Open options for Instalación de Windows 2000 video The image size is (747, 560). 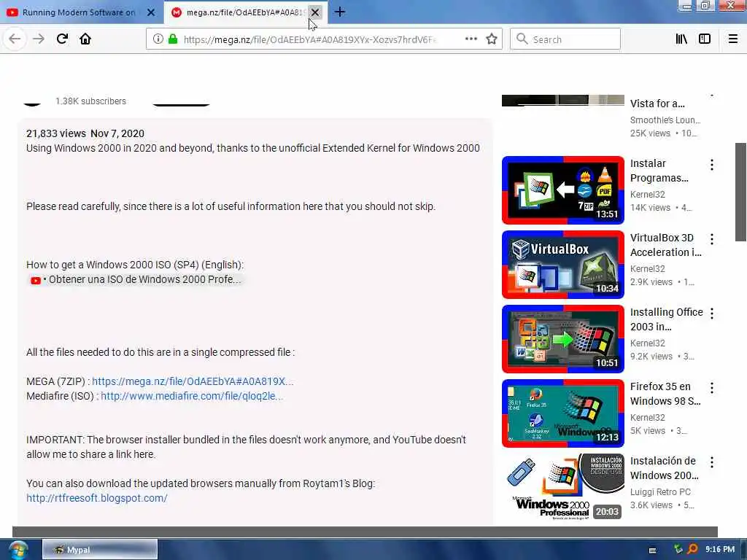point(712,462)
